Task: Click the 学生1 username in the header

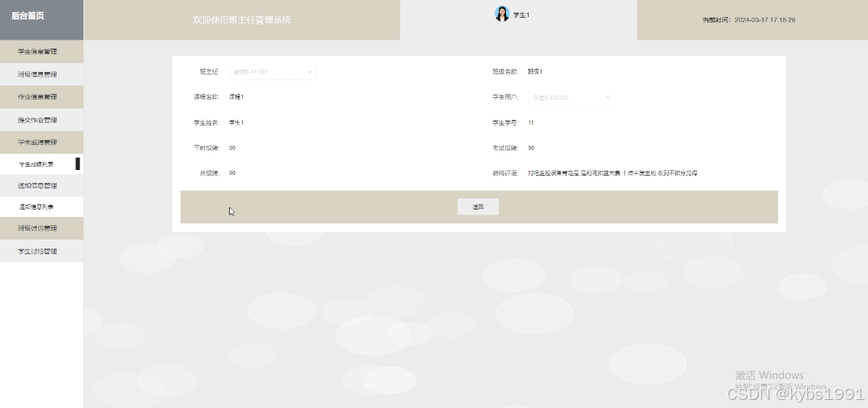Action: coord(521,15)
